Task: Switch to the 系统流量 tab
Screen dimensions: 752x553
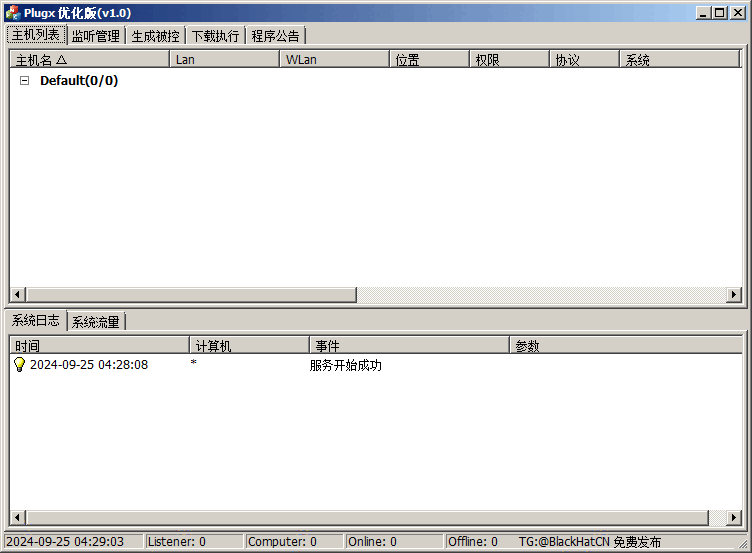Action: pyautogui.click(x=96, y=322)
